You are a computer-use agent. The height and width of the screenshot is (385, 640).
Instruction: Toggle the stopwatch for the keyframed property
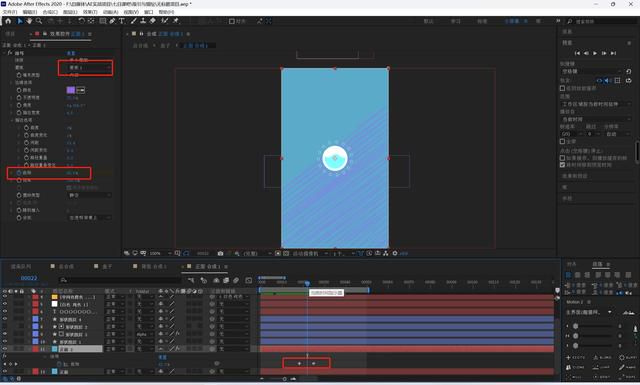pyautogui.click(x=19, y=173)
